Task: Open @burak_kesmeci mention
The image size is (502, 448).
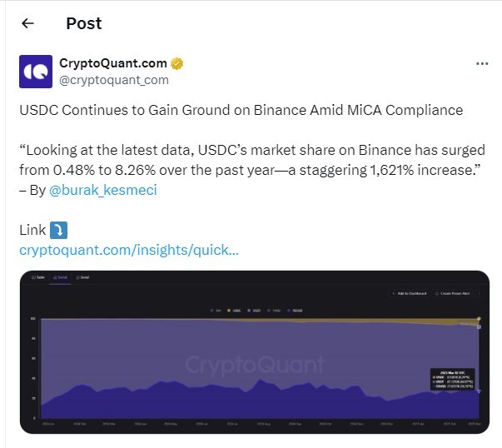Action: pyautogui.click(x=103, y=190)
